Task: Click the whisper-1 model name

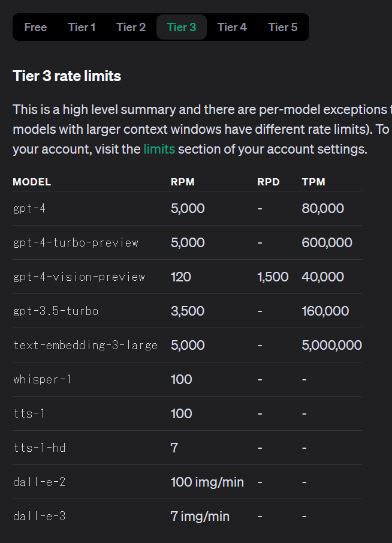Action: coord(42,380)
